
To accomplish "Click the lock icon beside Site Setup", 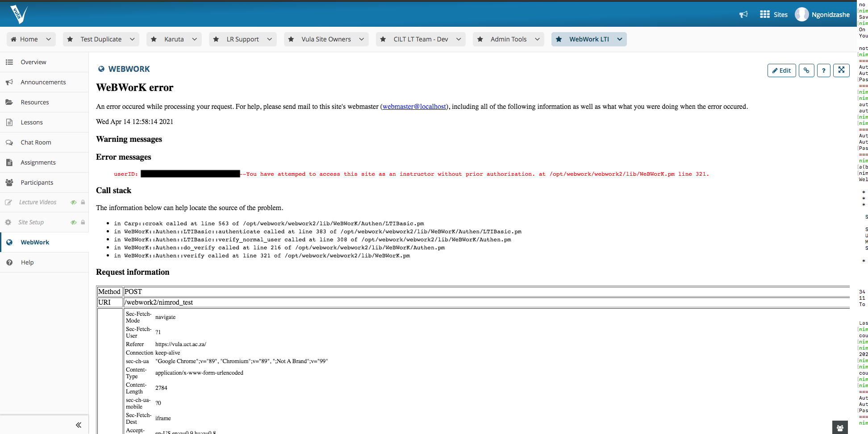I will (83, 222).
